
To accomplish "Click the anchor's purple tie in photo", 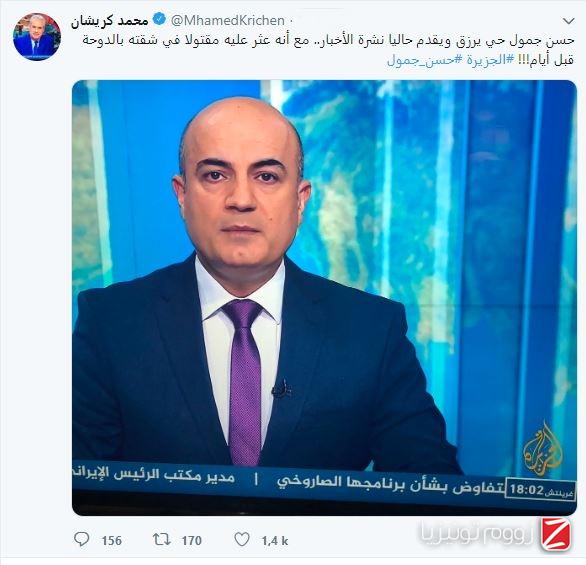I will [245, 381].
